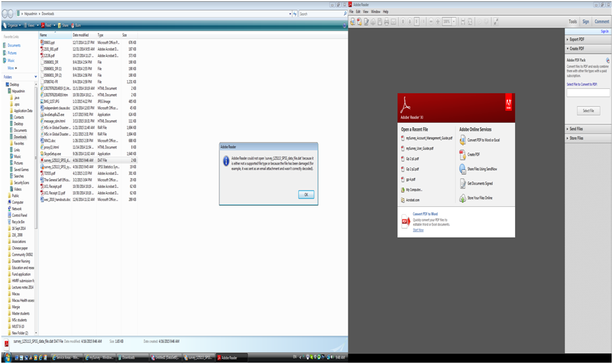
Task: Click Get Documents Signed service
Action: (476, 183)
